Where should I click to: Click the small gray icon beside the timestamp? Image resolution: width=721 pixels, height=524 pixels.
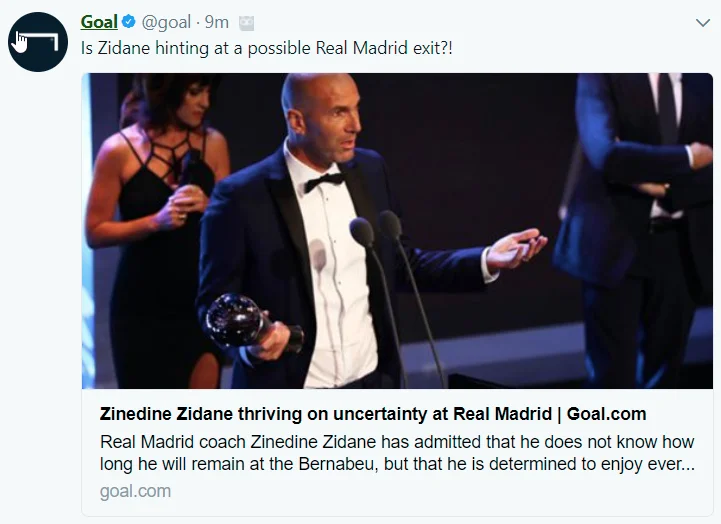coord(247,21)
